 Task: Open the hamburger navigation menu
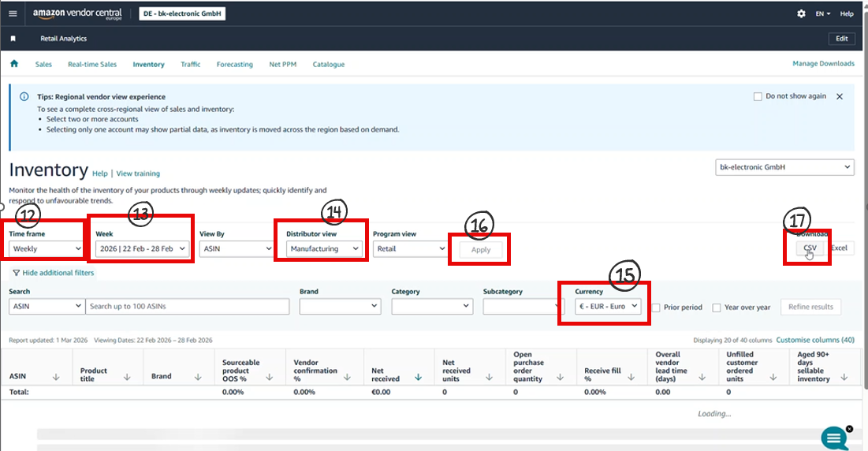(x=13, y=13)
